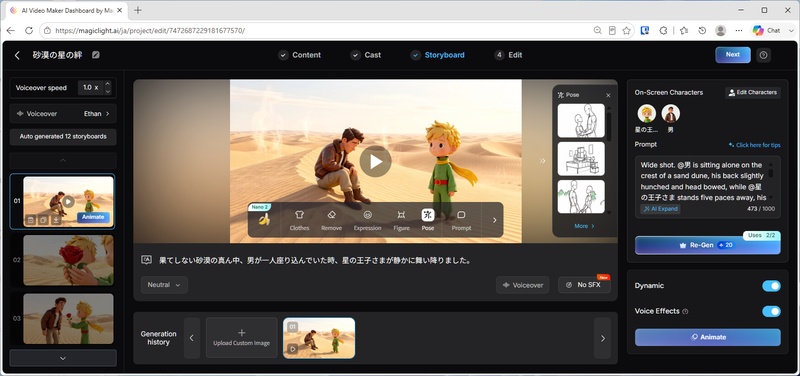Expand storyboard list with down chevron
The width and height of the screenshot is (800, 376).
pos(63,358)
